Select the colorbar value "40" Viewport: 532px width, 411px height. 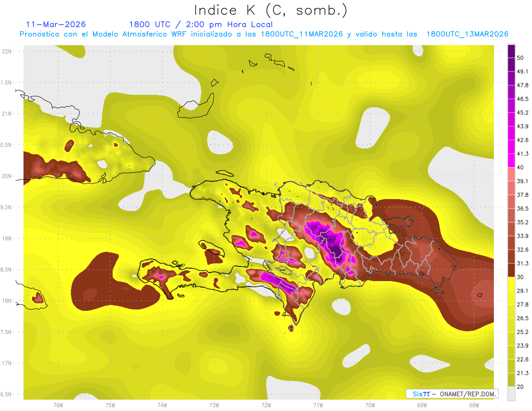(521, 167)
